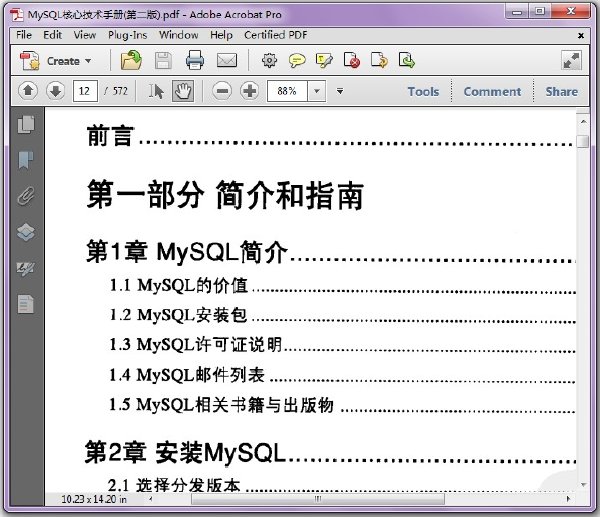This screenshot has height=517, width=600.
Task: Open the Signatures panel
Action: (x=26, y=269)
